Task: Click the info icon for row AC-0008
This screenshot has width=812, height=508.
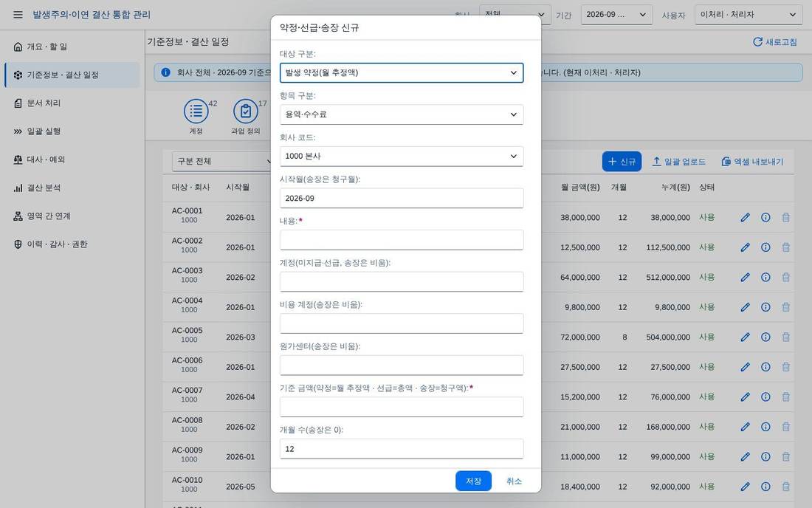Action: pos(765,427)
